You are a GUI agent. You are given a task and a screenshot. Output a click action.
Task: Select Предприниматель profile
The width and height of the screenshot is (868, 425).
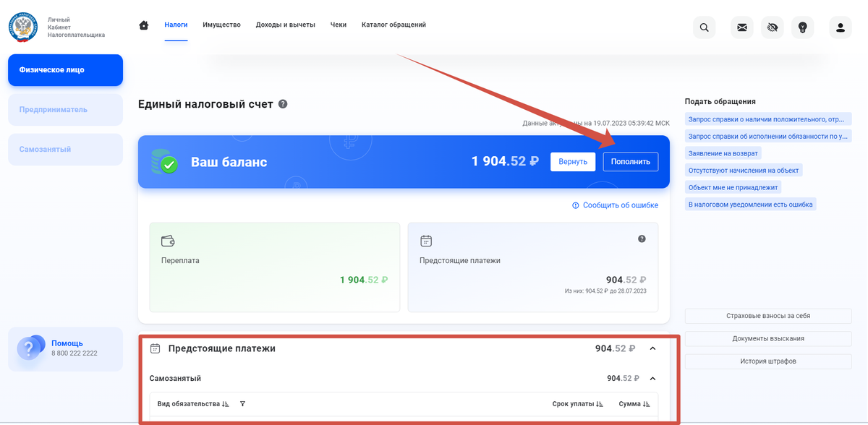coord(65,110)
